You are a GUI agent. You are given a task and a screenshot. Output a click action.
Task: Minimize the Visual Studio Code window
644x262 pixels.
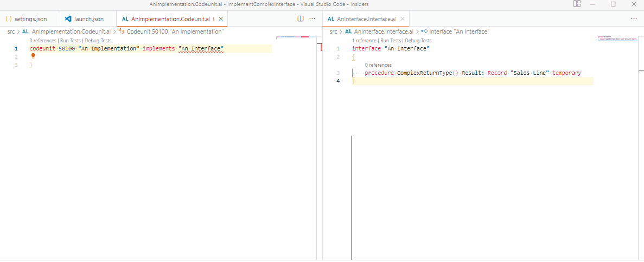coord(592,4)
